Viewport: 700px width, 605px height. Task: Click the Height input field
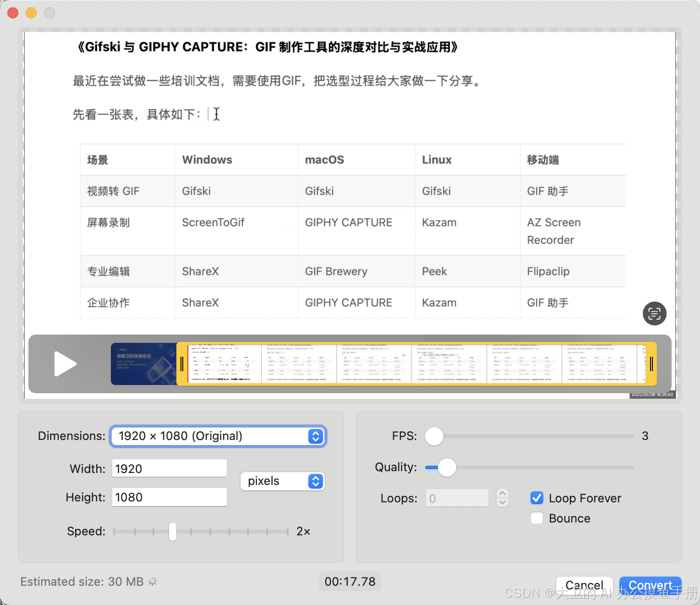pos(170,497)
